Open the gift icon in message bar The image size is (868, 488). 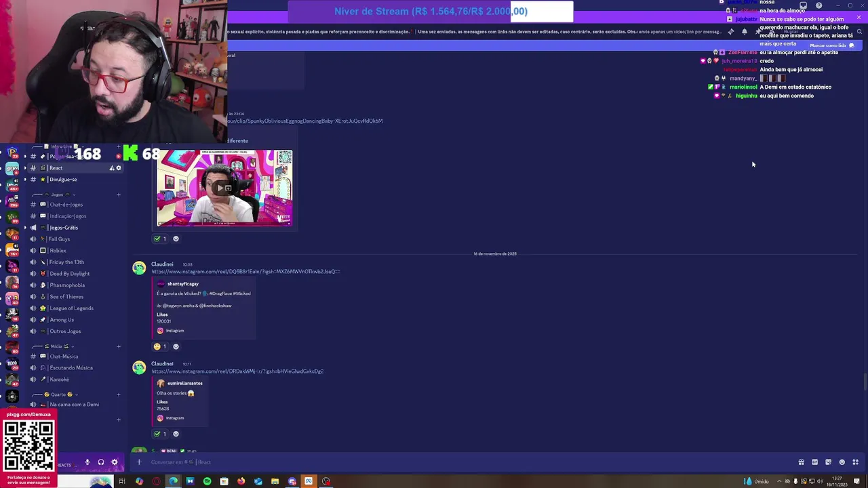point(801,462)
